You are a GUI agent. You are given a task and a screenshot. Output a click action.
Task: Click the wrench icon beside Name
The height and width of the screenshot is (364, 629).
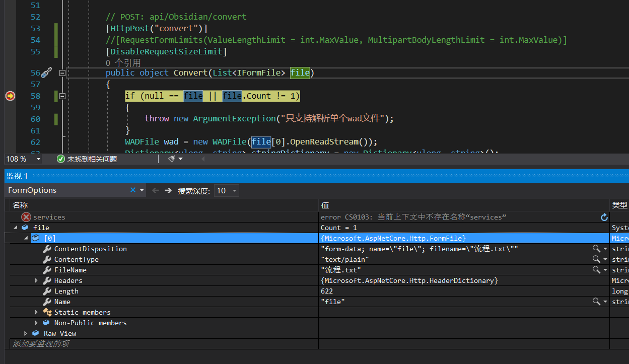[x=47, y=302]
